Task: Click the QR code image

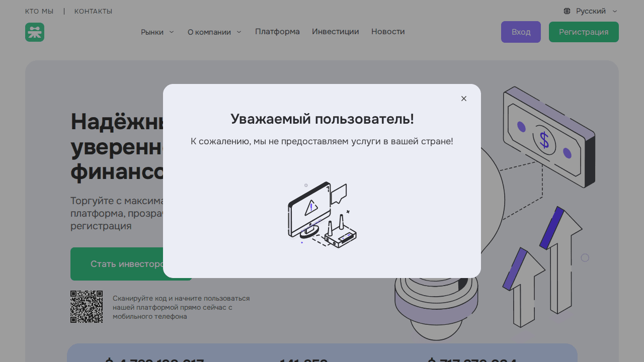Action: 87,307
